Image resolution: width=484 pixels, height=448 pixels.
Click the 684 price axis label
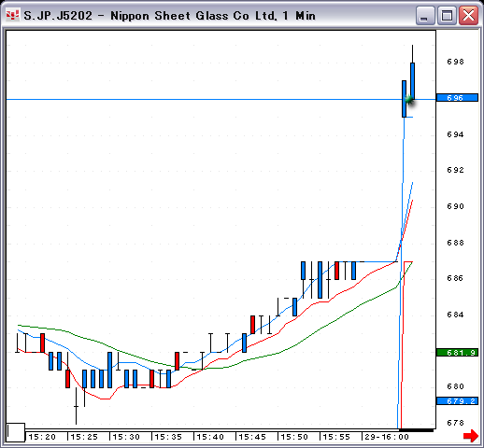point(455,315)
